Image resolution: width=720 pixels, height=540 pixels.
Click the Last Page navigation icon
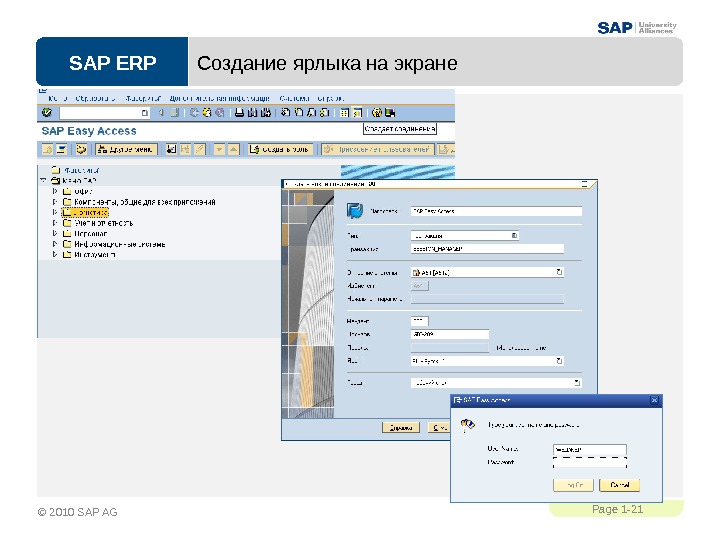click(324, 112)
